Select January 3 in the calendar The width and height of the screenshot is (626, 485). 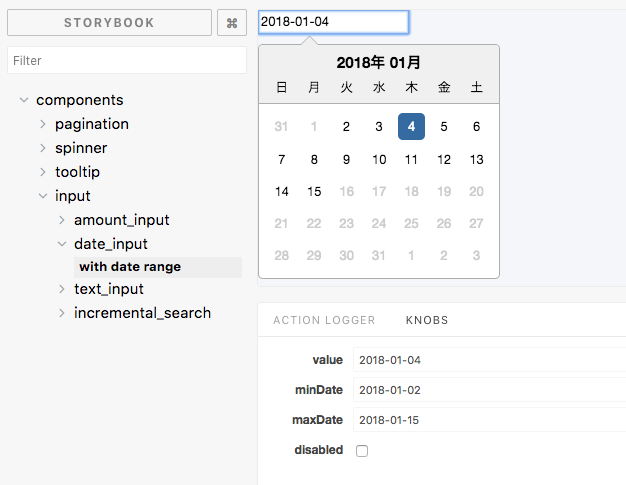[379, 127]
